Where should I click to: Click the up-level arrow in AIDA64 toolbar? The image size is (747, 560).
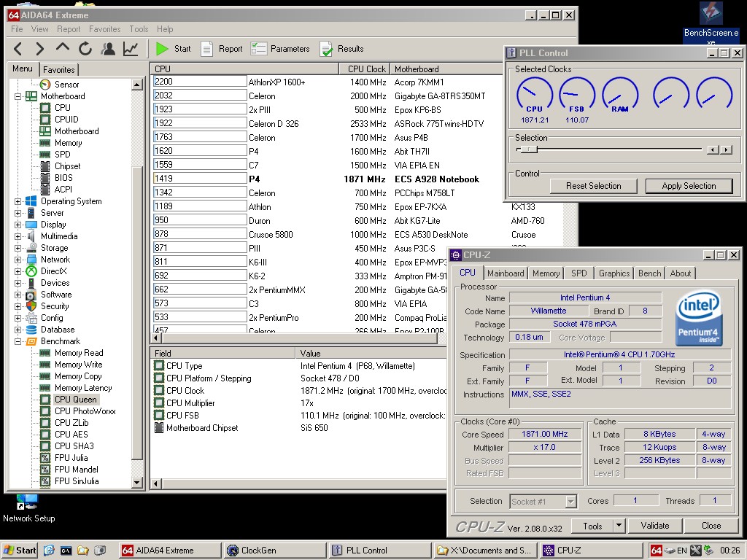coord(63,47)
